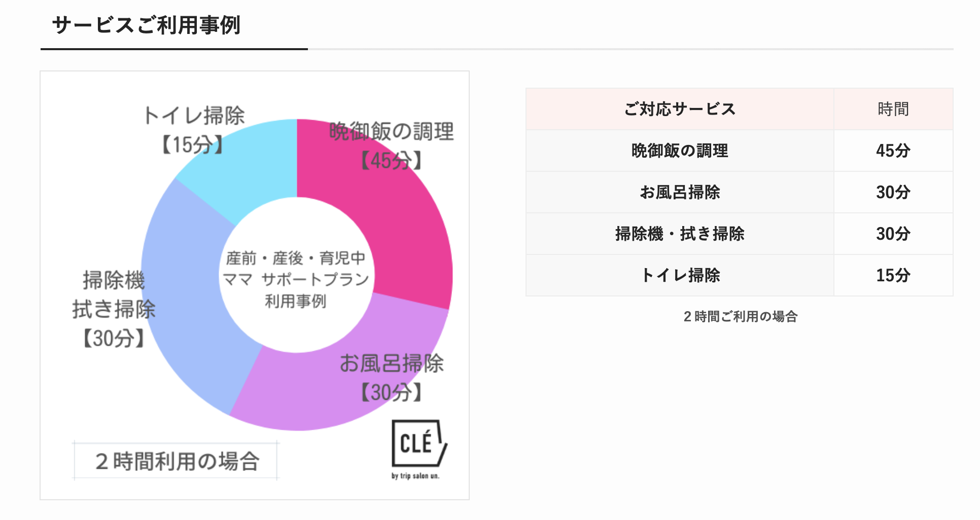This screenshot has height=520, width=980.
Task: Select the ご対応サービス table header
Action: pos(680,109)
